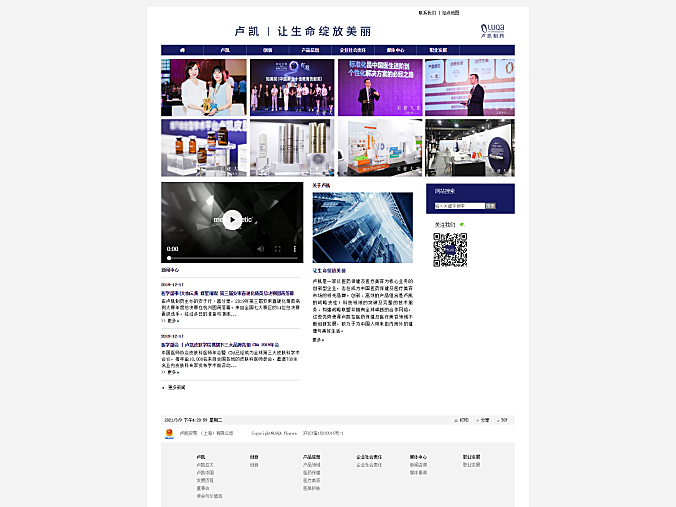Image resolution: width=676 pixels, height=507 pixels.
Task: Click the 更多新闻 more news link
Action: coord(176,388)
